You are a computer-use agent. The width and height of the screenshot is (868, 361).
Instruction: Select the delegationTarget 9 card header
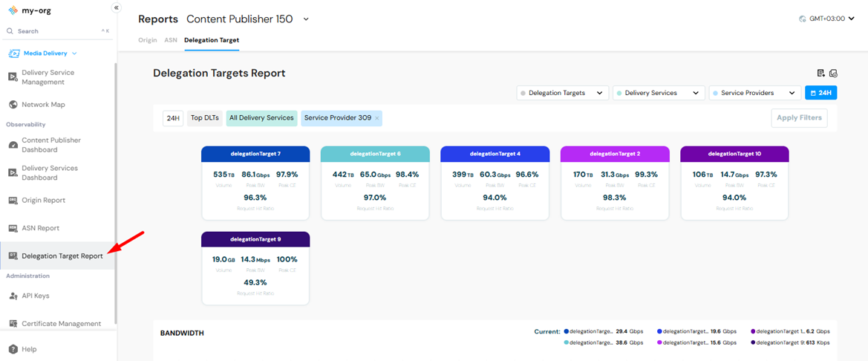pos(255,238)
